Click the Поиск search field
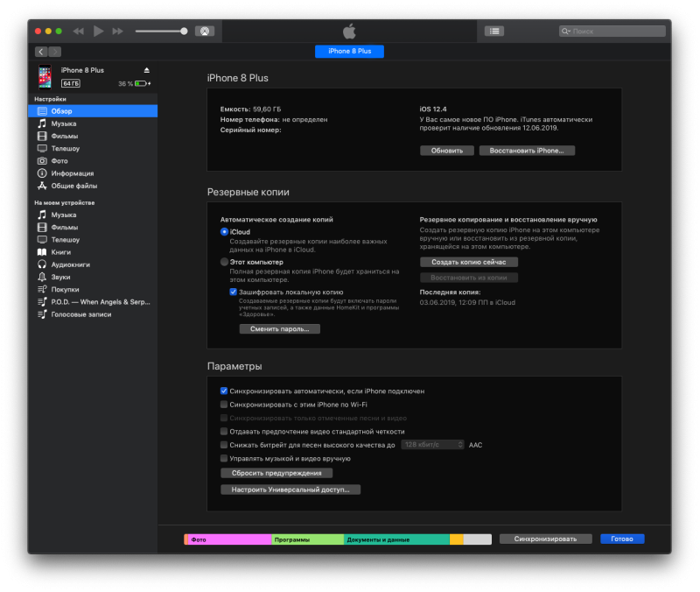 [x=612, y=32]
